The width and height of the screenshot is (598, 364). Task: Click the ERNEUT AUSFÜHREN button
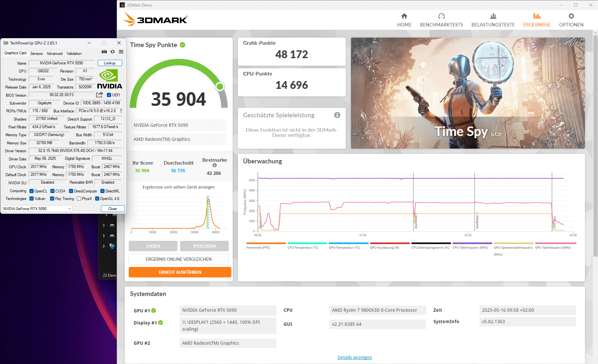[180, 272]
